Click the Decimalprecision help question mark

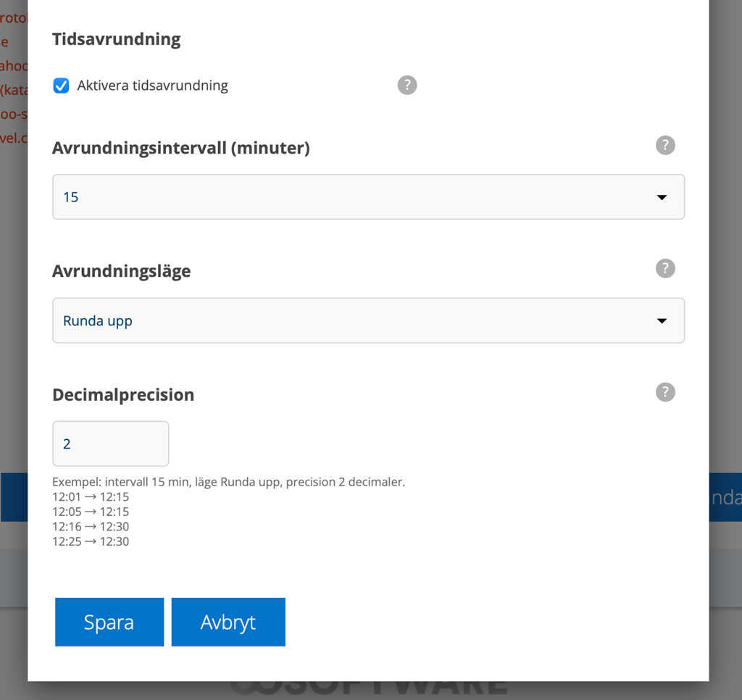point(665,393)
